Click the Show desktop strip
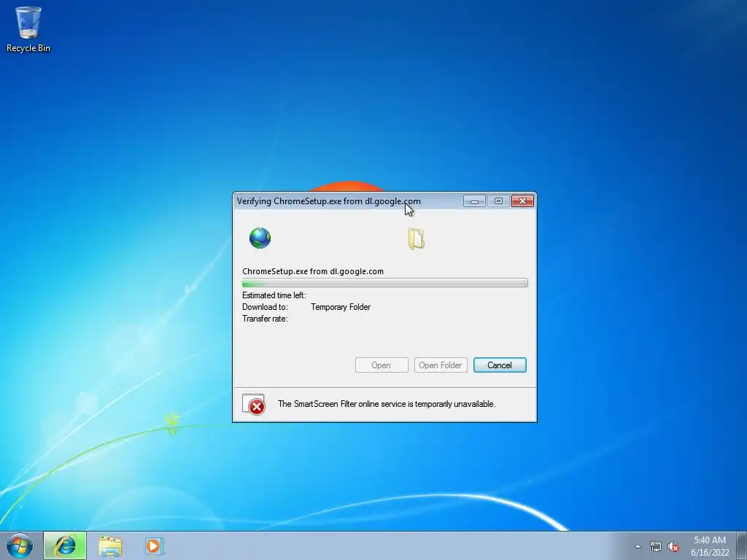The width and height of the screenshot is (747, 560). (742, 545)
